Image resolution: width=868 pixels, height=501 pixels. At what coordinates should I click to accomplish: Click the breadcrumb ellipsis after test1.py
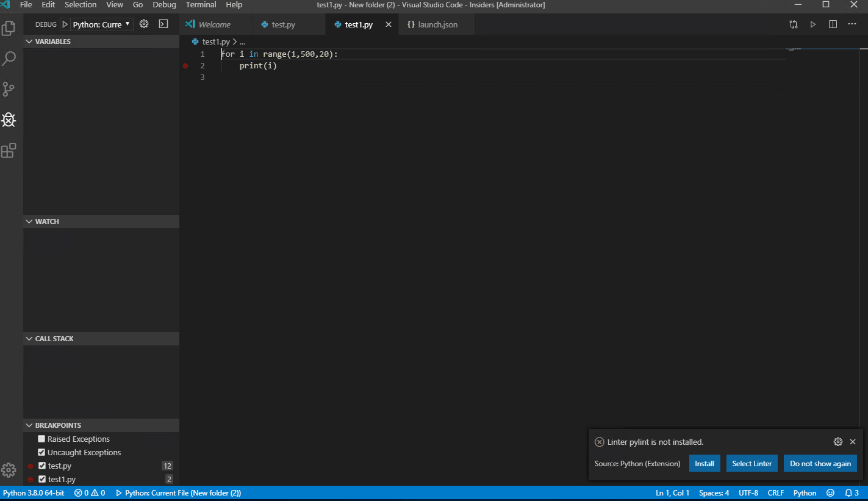click(242, 42)
